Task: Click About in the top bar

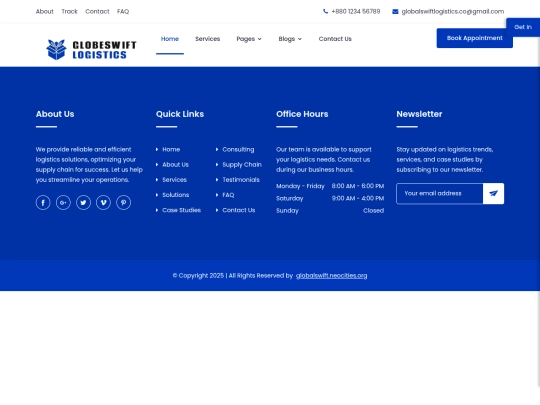Action: (45, 11)
